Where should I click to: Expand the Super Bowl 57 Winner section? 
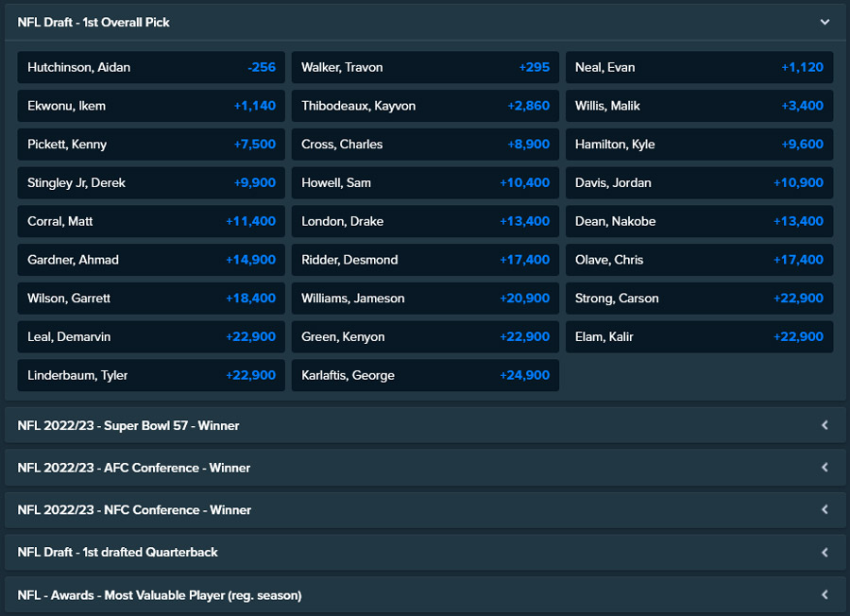pyautogui.click(x=425, y=426)
